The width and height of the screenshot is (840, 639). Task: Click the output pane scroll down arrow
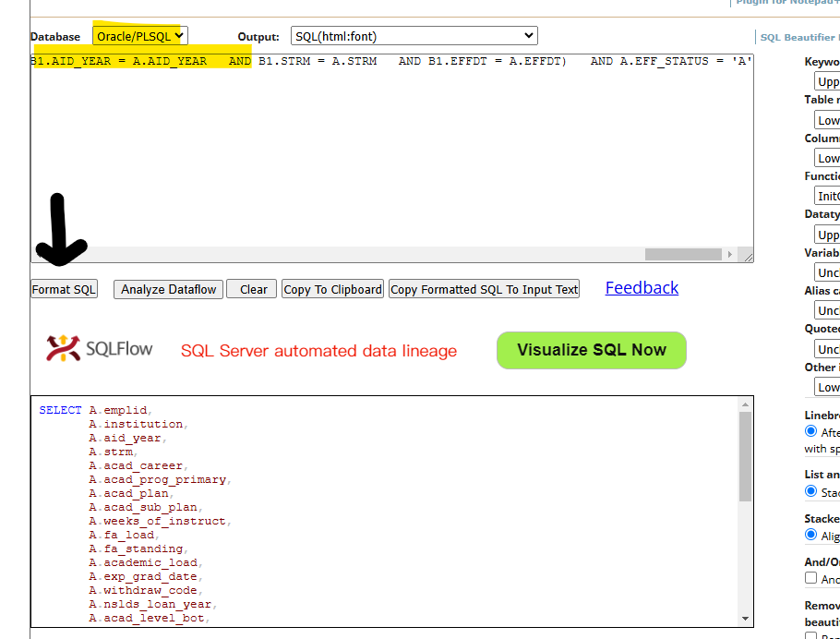point(745,619)
